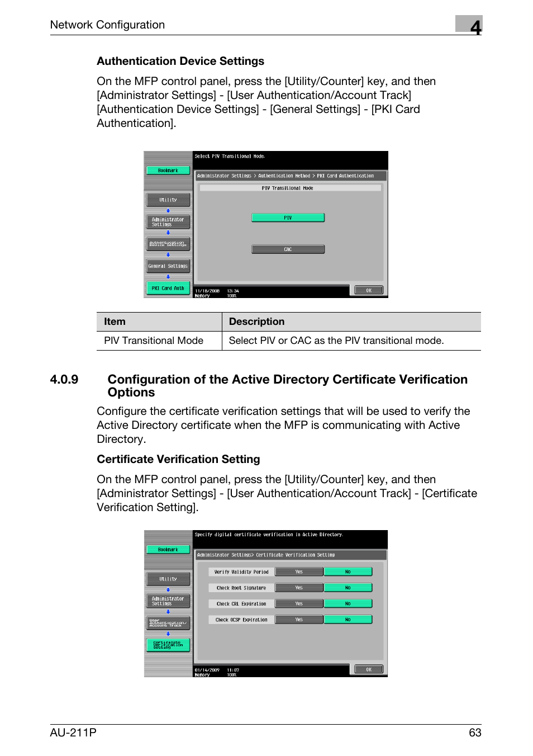533x756 pixels.
Task: Click Bookmark on the Certificate Verification screen
Action: click(168, 550)
